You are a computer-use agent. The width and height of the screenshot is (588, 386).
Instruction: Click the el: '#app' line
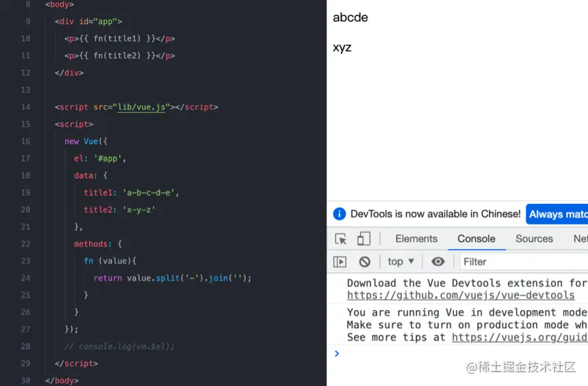[100, 159]
